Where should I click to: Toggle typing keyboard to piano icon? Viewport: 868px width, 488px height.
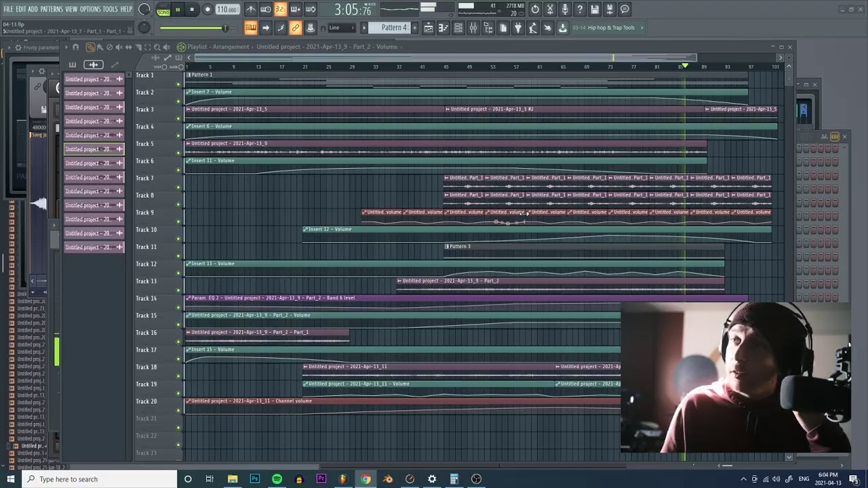[251, 28]
